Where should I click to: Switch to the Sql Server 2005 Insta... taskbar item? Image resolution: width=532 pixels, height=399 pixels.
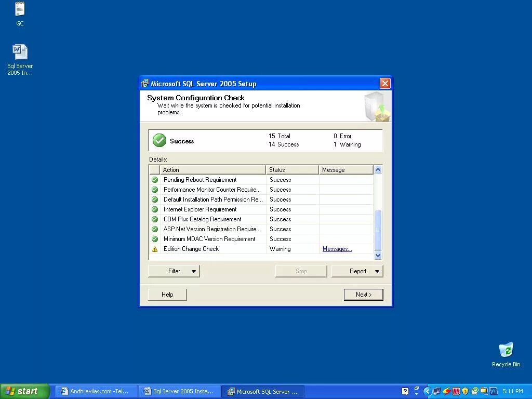pyautogui.click(x=179, y=391)
